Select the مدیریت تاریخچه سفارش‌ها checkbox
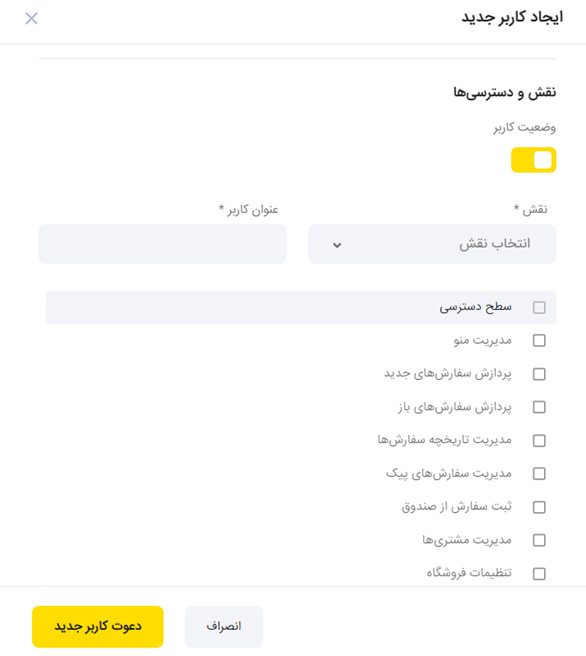The width and height of the screenshot is (586, 656). (539, 441)
